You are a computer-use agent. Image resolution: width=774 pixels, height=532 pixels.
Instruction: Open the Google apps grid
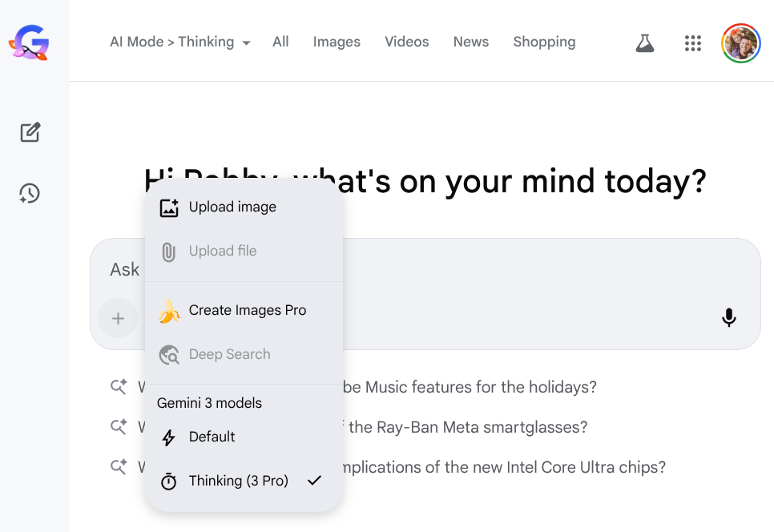693,43
